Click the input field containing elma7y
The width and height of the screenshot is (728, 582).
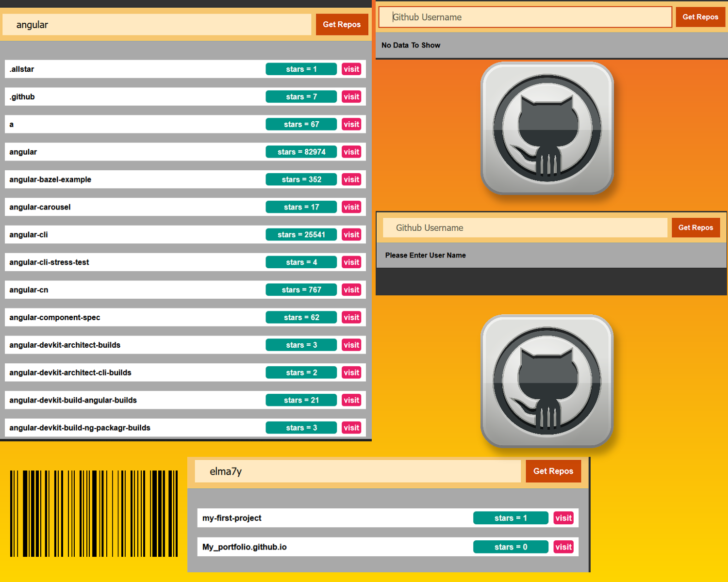coord(357,471)
